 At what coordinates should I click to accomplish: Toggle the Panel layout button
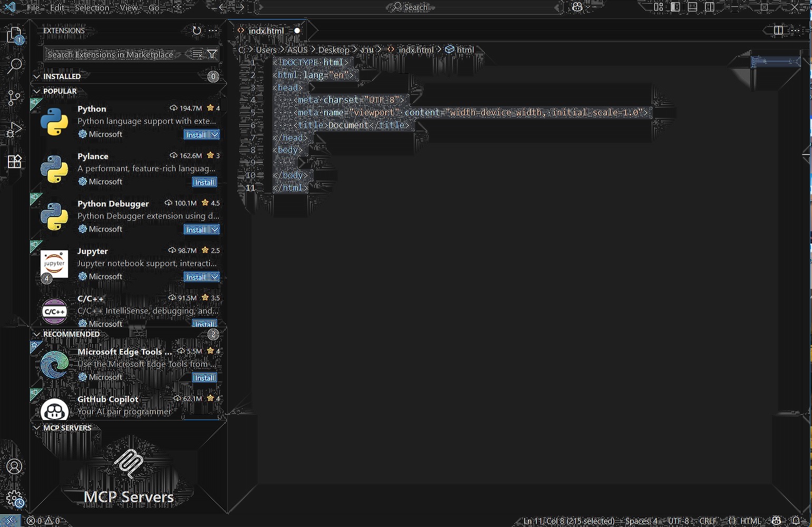(692, 7)
